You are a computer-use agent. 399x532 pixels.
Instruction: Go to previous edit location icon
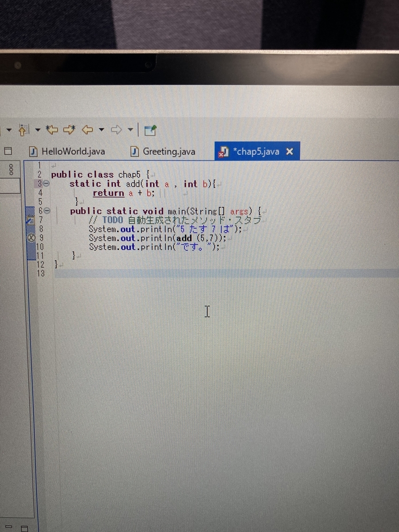click(x=52, y=130)
